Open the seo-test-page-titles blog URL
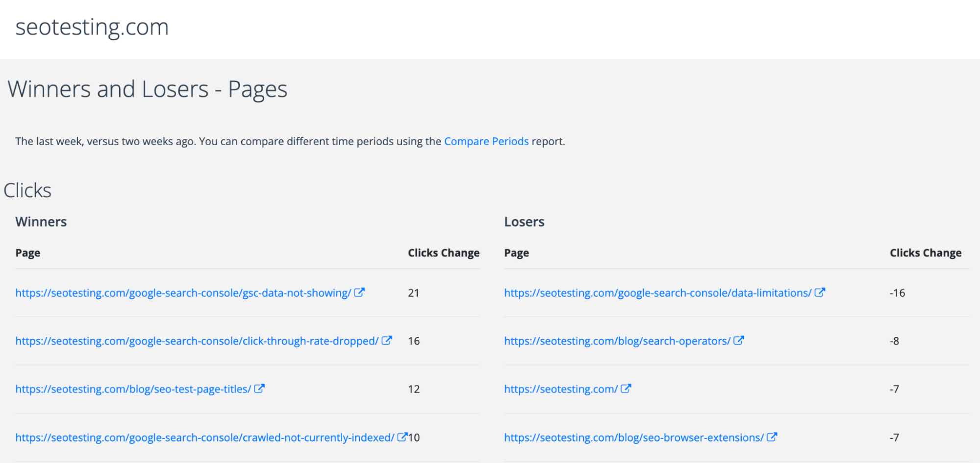Viewport: 980px width, 463px height. [133, 389]
